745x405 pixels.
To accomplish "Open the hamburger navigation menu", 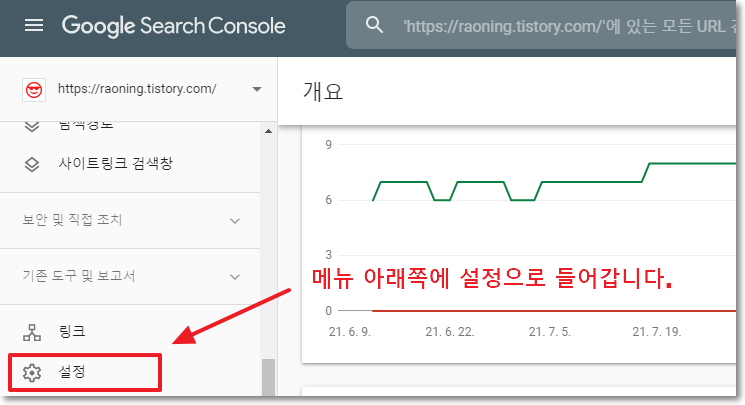I will (x=34, y=25).
